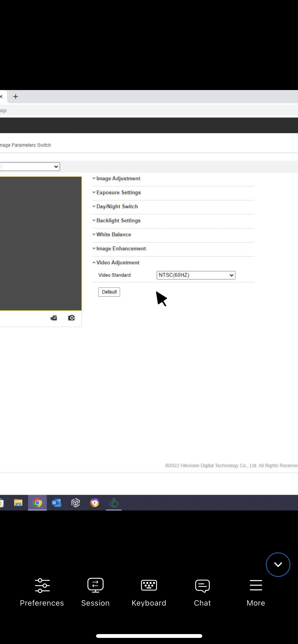This screenshot has width=298, height=644.
Task: Open File Explorer from the taskbar
Action: (x=18, y=503)
